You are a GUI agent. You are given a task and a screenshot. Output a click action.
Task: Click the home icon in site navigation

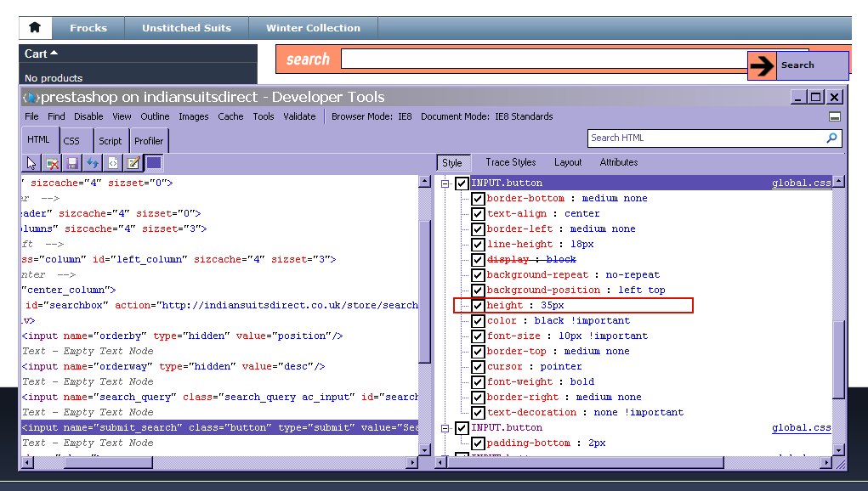(35, 27)
